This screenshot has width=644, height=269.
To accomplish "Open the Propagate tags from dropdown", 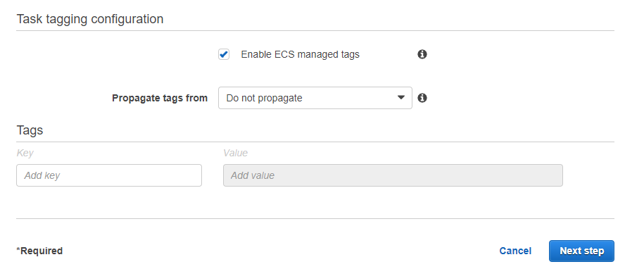I will tap(315, 98).
